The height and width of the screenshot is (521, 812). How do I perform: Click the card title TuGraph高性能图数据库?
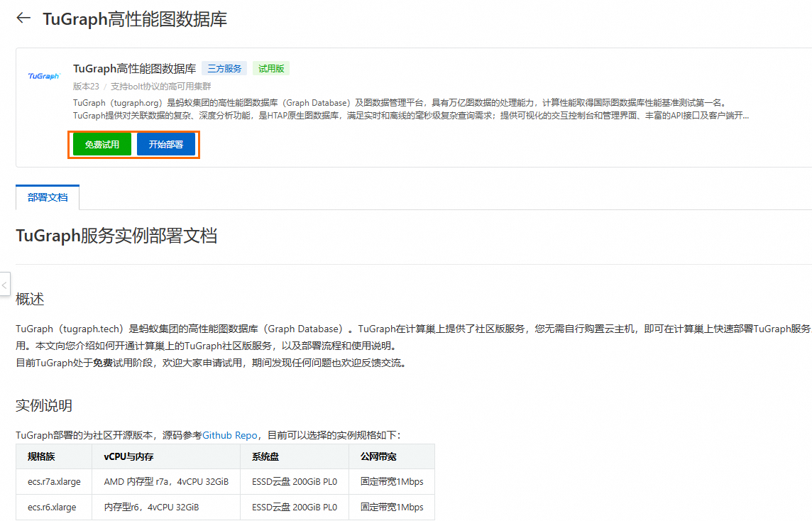(x=135, y=68)
